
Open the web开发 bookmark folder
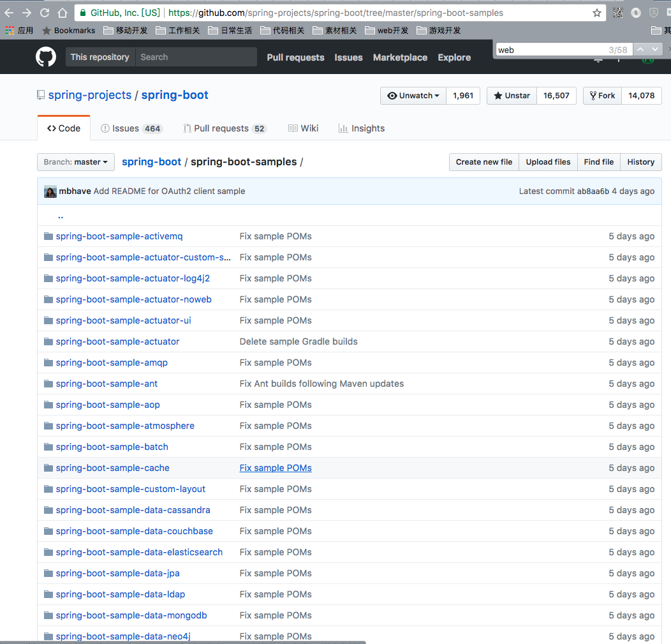tap(387, 31)
